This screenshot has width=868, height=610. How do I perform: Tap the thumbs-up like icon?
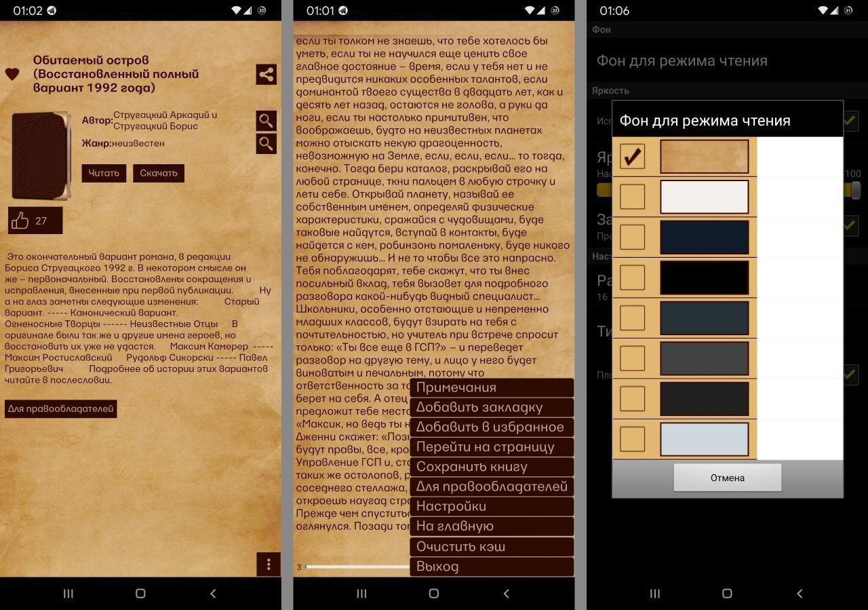pos(21,221)
